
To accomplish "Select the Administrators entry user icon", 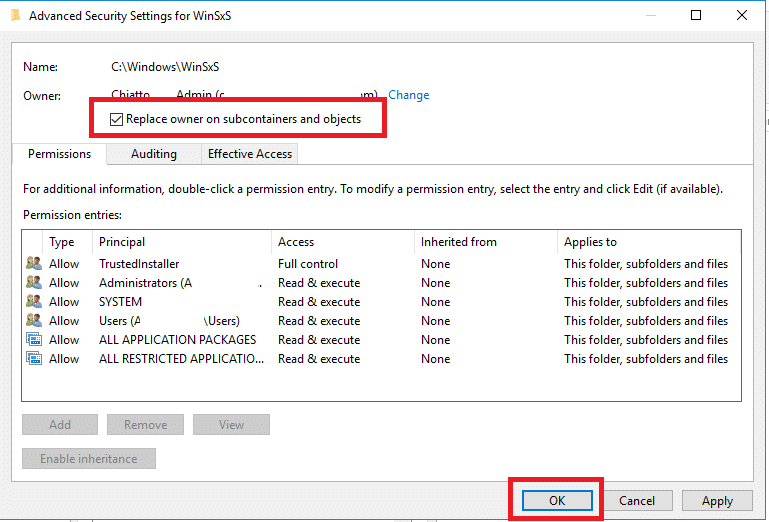I will tap(34, 283).
